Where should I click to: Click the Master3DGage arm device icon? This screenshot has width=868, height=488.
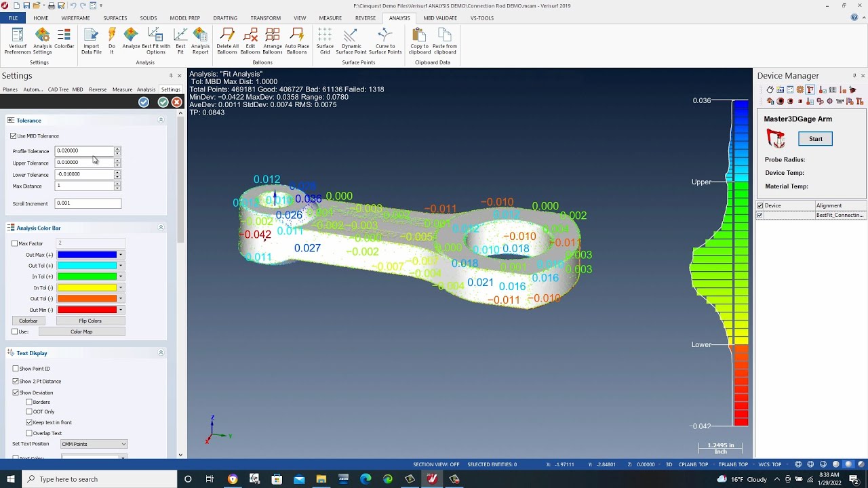click(776, 139)
